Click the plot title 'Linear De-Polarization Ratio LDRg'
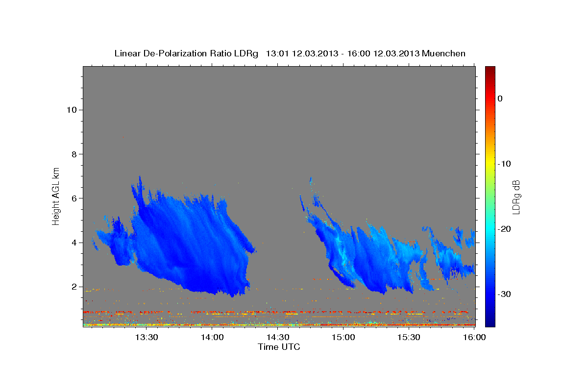The height and width of the screenshot is (392, 588). [186, 53]
